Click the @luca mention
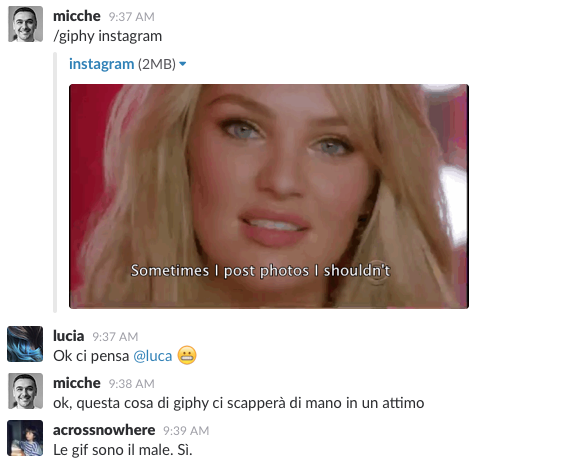 [153, 356]
